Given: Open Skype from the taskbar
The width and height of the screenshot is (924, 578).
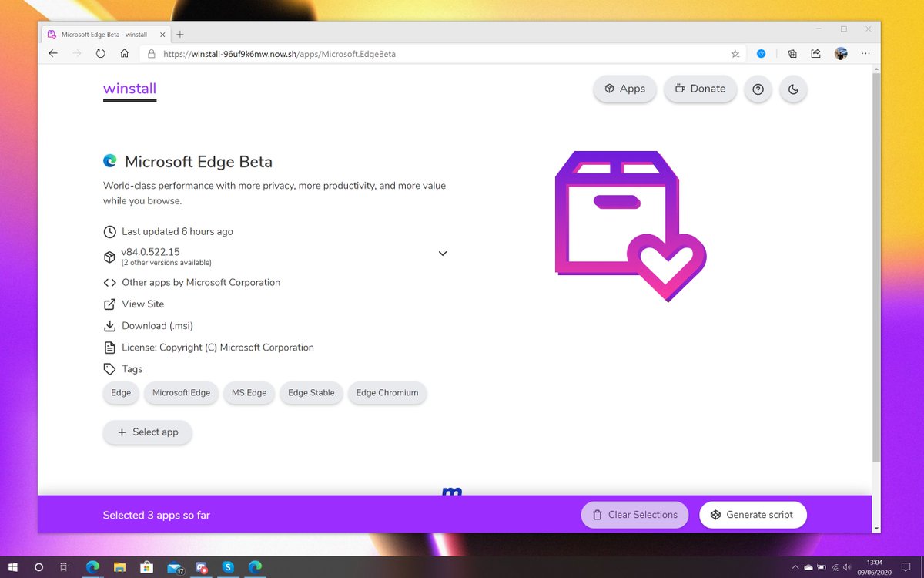Looking at the screenshot, I should pos(228,567).
